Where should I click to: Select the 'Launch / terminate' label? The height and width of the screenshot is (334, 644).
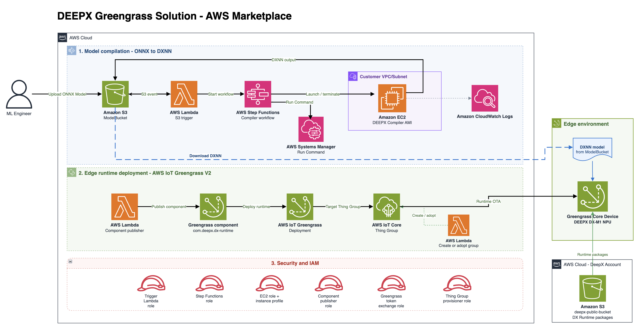[x=323, y=94]
